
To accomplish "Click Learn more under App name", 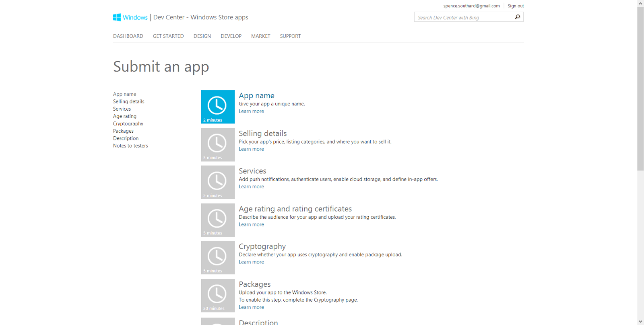I will (x=252, y=111).
